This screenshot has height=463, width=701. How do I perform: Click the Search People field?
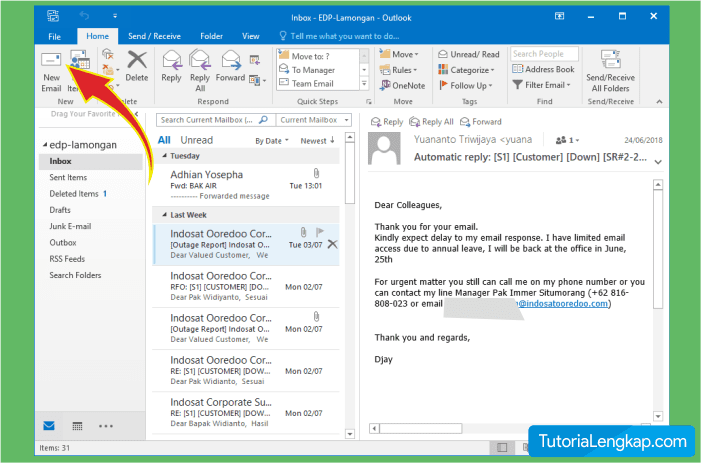[544, 54]
